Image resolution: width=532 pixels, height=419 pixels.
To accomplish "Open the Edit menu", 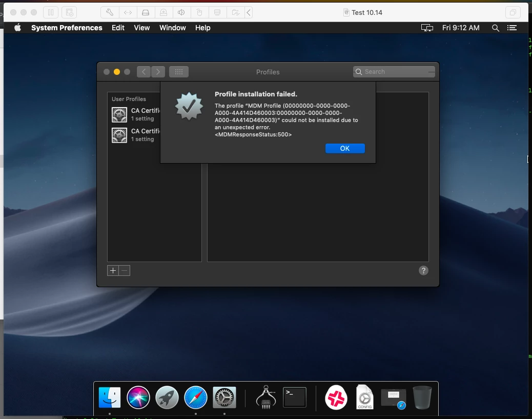I will point(118,28).
